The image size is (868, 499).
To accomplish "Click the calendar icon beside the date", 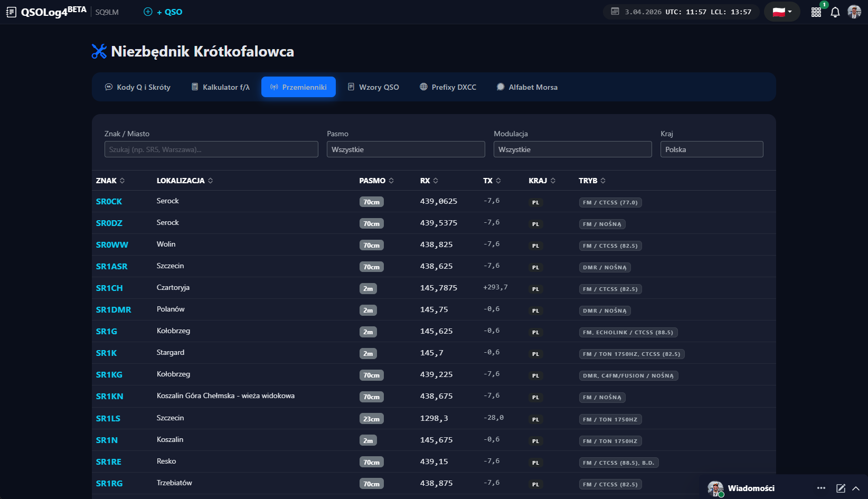I will 615,12.
